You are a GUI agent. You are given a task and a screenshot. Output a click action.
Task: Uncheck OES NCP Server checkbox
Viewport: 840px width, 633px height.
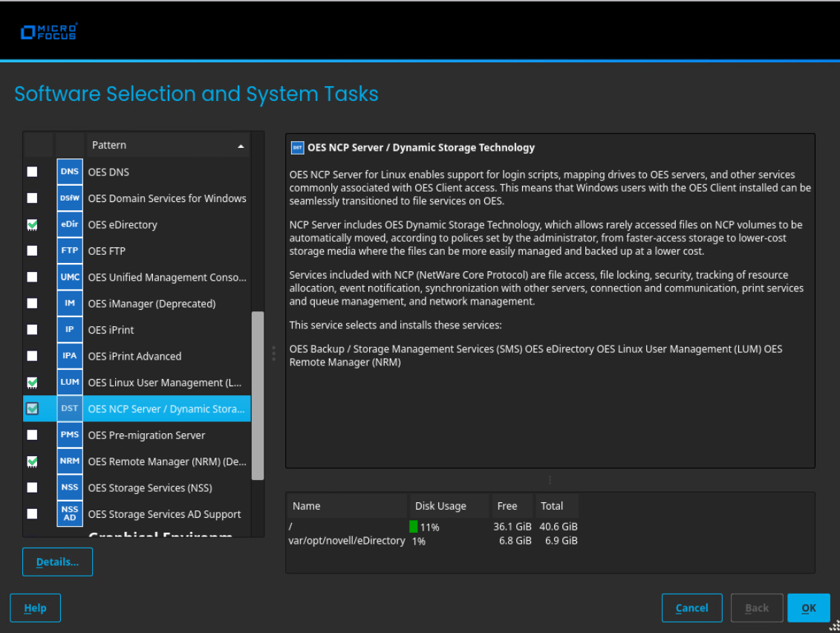pyautogui.click(x=32, y=409)
